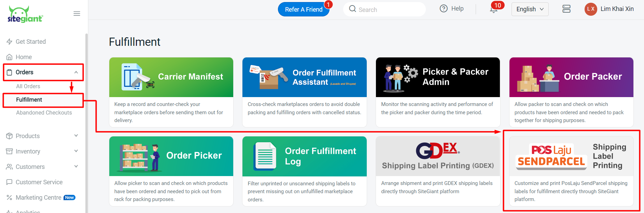
Task: Click the Inventory archive icon
Action: 10,151
